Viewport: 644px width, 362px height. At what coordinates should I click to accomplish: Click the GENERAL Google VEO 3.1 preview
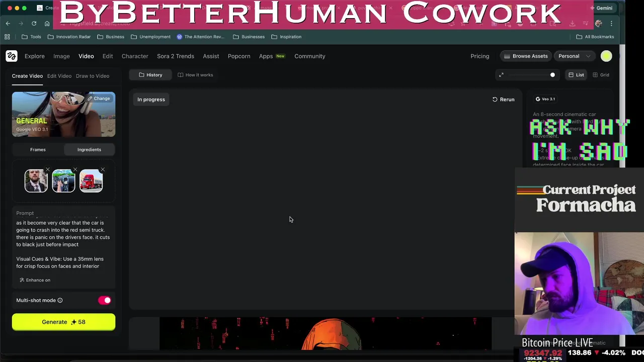63,114
